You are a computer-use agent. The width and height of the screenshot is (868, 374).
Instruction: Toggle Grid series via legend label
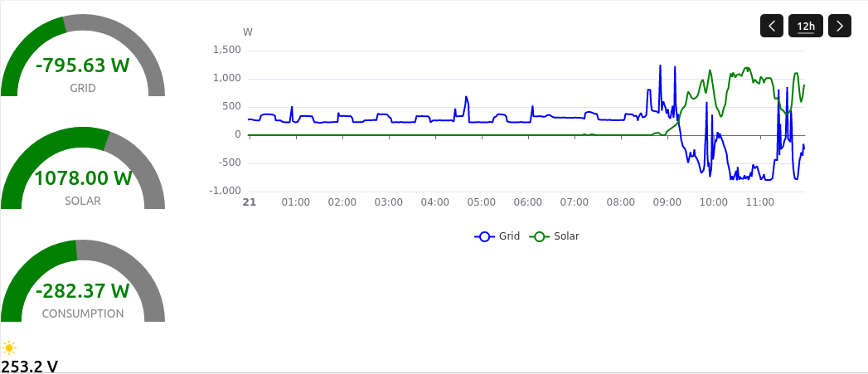pos(509,236)
